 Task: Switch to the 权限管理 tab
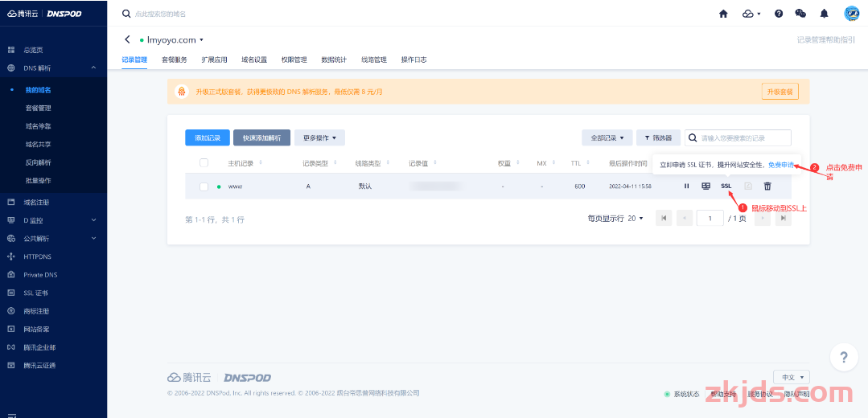click(x=294, y=59)
